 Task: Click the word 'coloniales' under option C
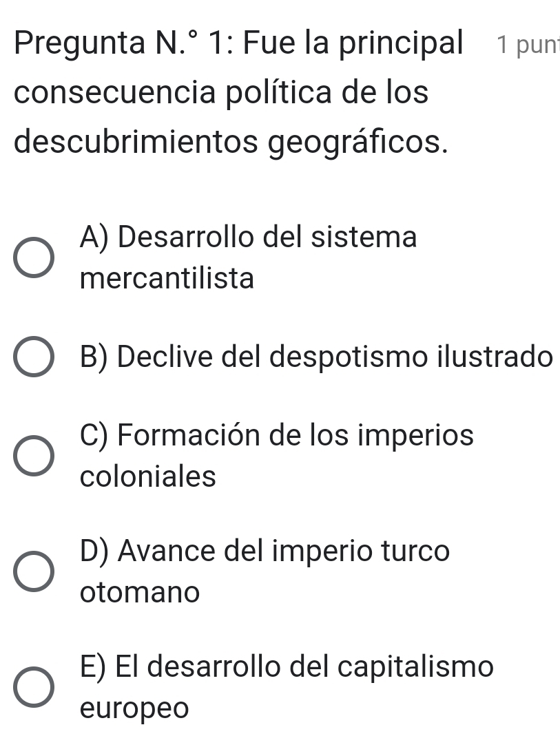click(148, 476)
